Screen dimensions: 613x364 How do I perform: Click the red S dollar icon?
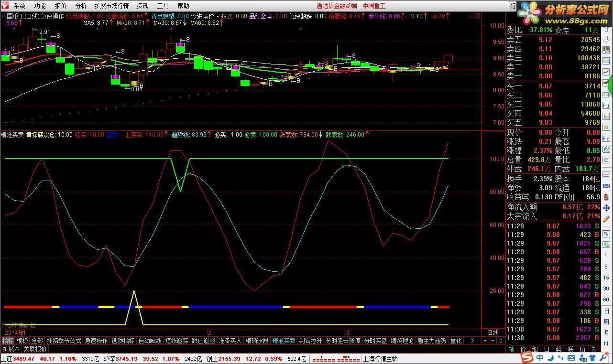click(x=606, y=196)
